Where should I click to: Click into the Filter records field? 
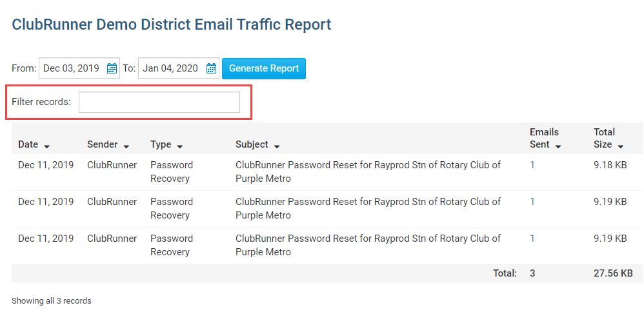[159, 103]
